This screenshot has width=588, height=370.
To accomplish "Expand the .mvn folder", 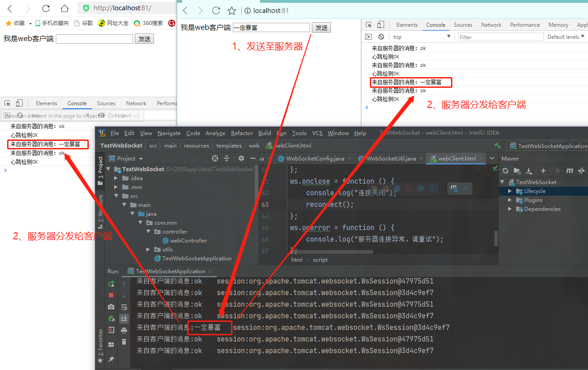I will coord(117,187).
